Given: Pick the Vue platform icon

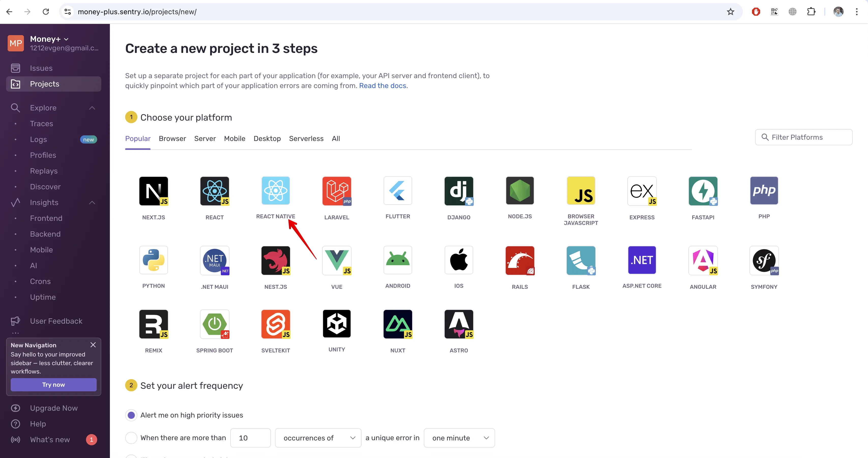Looking at the screenshot, I should pos(337,261).
